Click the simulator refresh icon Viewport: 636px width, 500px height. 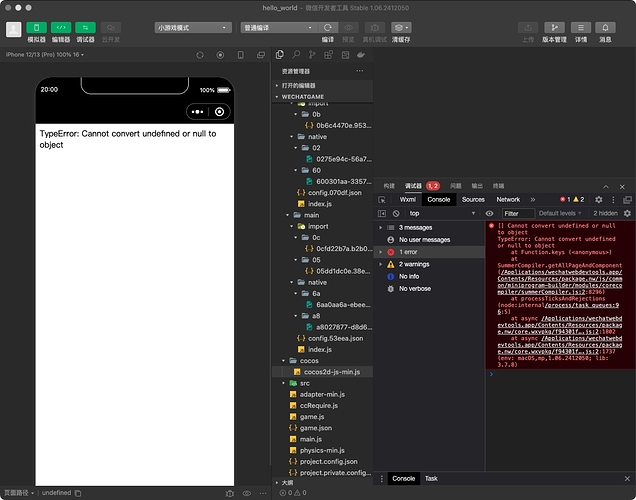(x=200, y=55)
